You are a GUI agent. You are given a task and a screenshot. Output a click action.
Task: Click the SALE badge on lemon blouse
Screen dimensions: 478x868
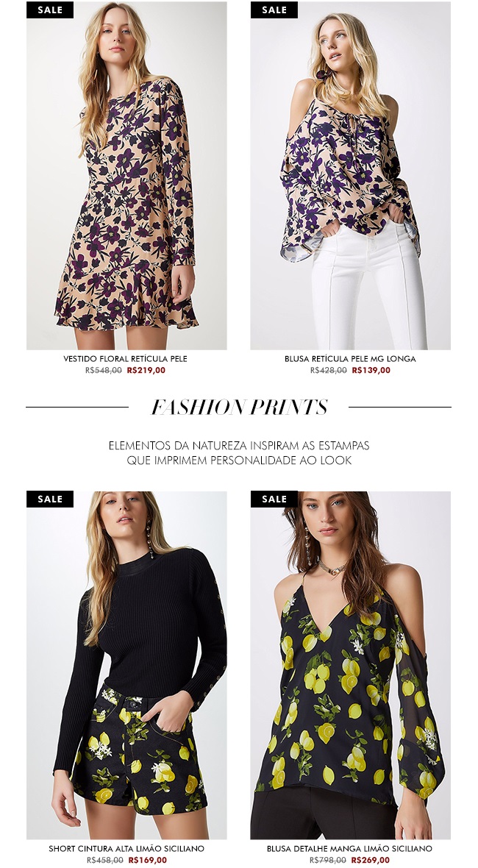274,499
